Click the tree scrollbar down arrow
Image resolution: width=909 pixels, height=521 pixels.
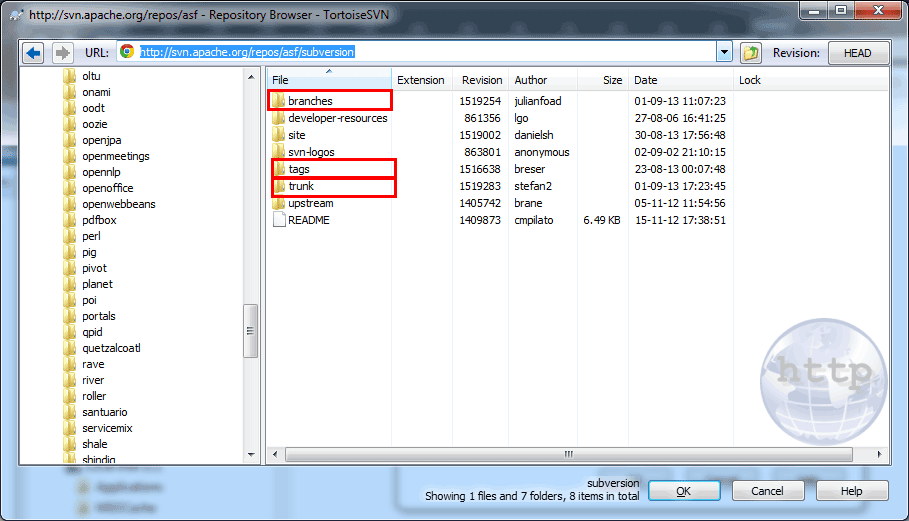click(250, 455)
